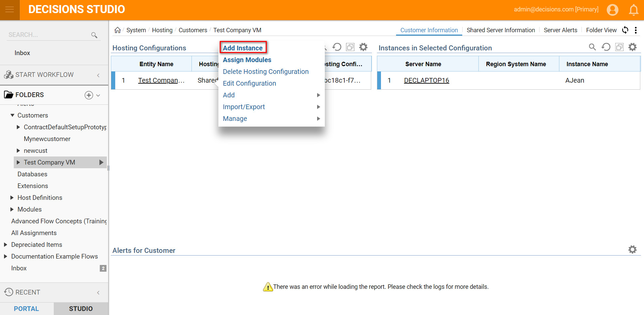Viewport: 644px width, 315px height.
Task: Click the Inbox unread count badge
Action: coord(103,268)
